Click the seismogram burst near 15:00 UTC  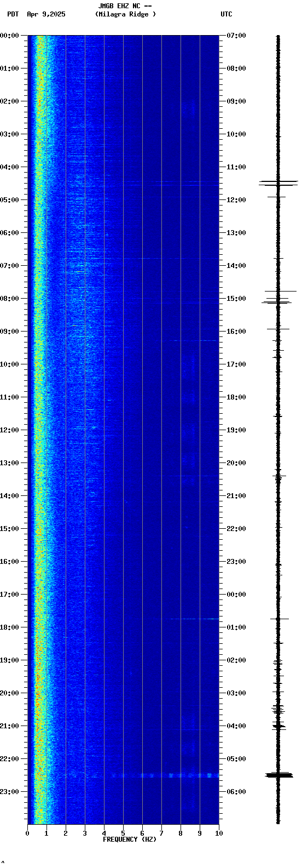tap(279, 300)
